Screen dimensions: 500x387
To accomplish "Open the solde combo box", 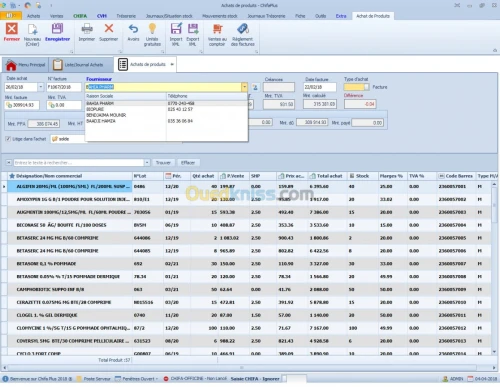I will pos(68,139).
